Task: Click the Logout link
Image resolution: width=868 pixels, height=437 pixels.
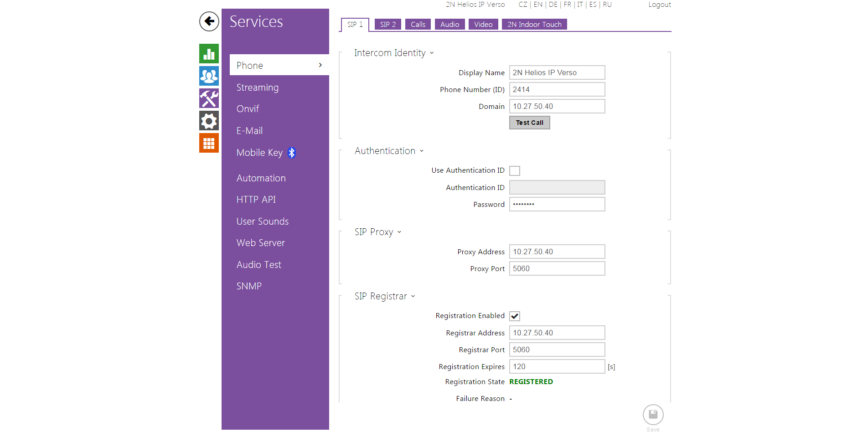Action: (x=659, y=5)
